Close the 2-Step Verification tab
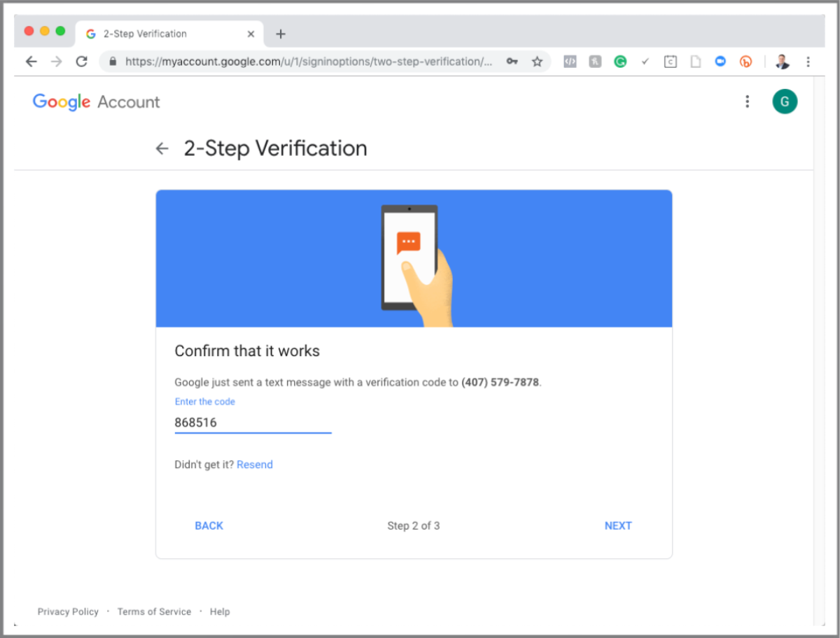This screenshot has height=638, width=840. click(x=251, y=34)
